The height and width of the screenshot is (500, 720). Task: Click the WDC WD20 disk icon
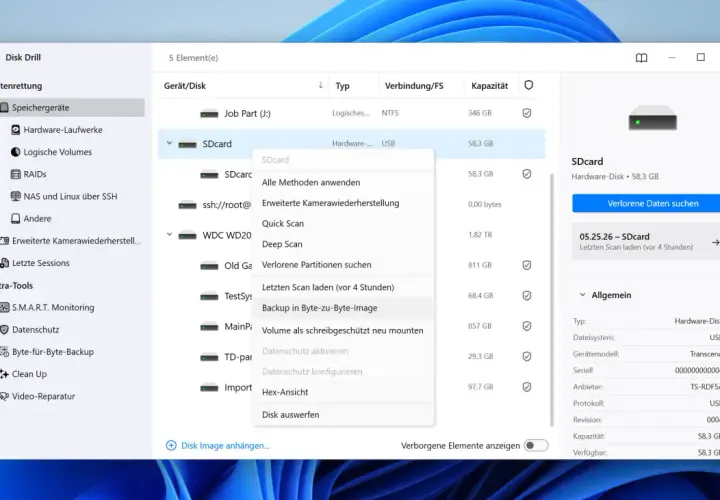coord(187,236)
